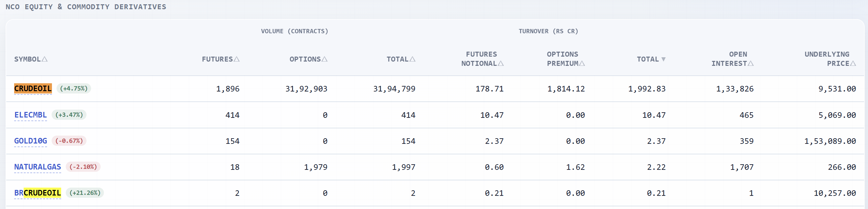Sort by Futures volume arrow icon
This screenshot has width=868, height=209.
236,59
